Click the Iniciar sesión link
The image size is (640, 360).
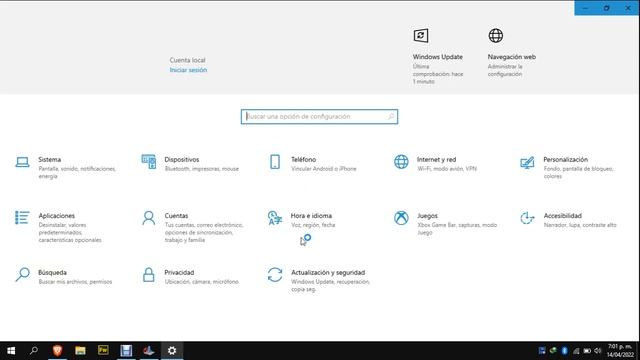click(188, 70)
